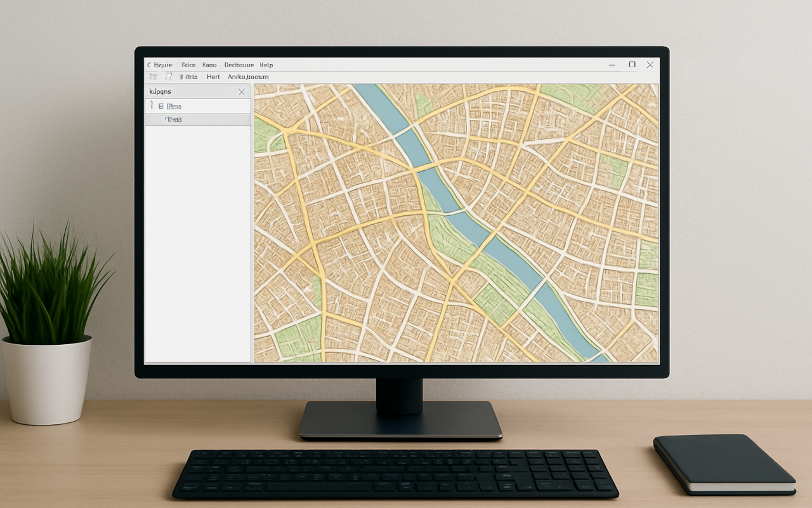This screenshot has width=812, height=508.
Task: Close the application window
Action: click(650, 65)
